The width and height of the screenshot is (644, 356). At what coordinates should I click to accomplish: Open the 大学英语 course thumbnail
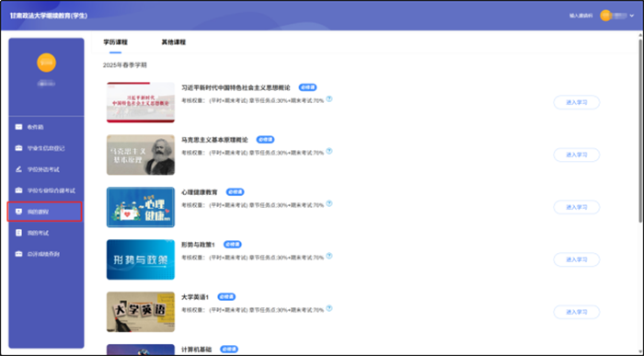click(x=141, y=312)
